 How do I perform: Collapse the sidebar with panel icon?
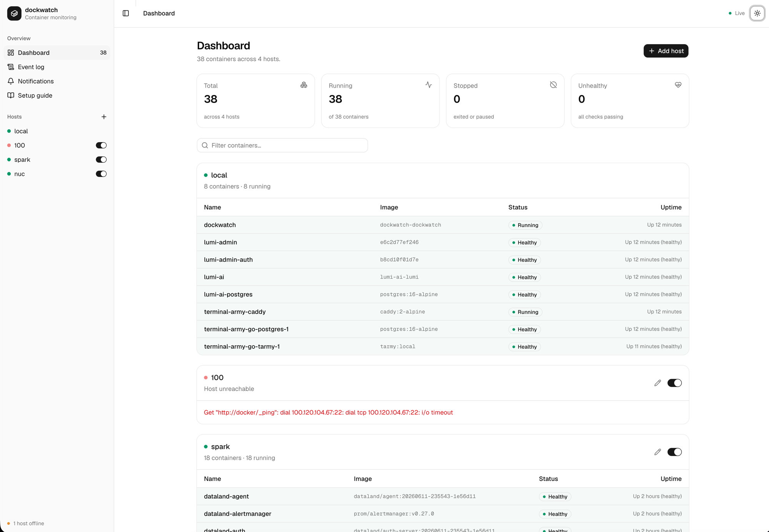[126, 13]
